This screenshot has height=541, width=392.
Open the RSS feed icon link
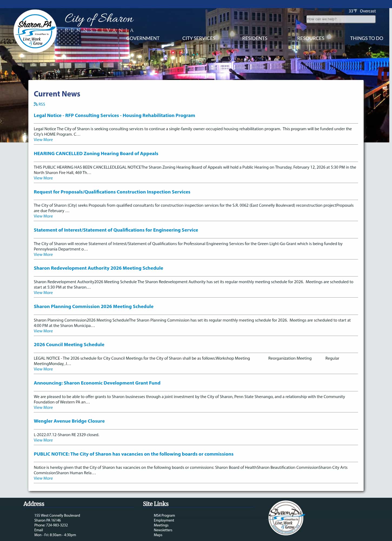[x=39, y=104]
